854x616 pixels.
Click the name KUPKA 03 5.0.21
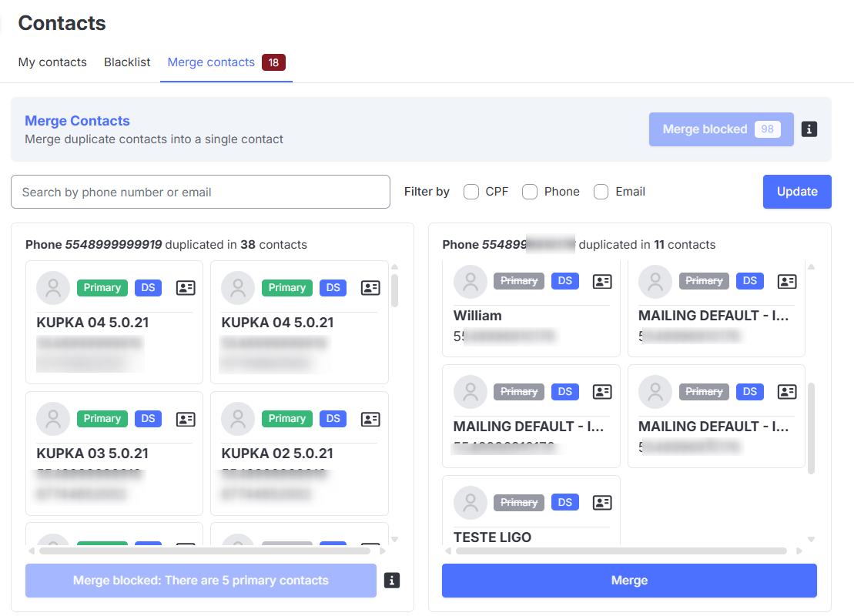[92, 454]
